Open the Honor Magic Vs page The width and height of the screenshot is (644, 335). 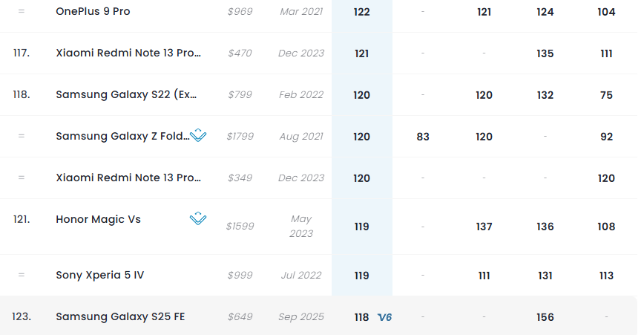[x=98, y=219]
